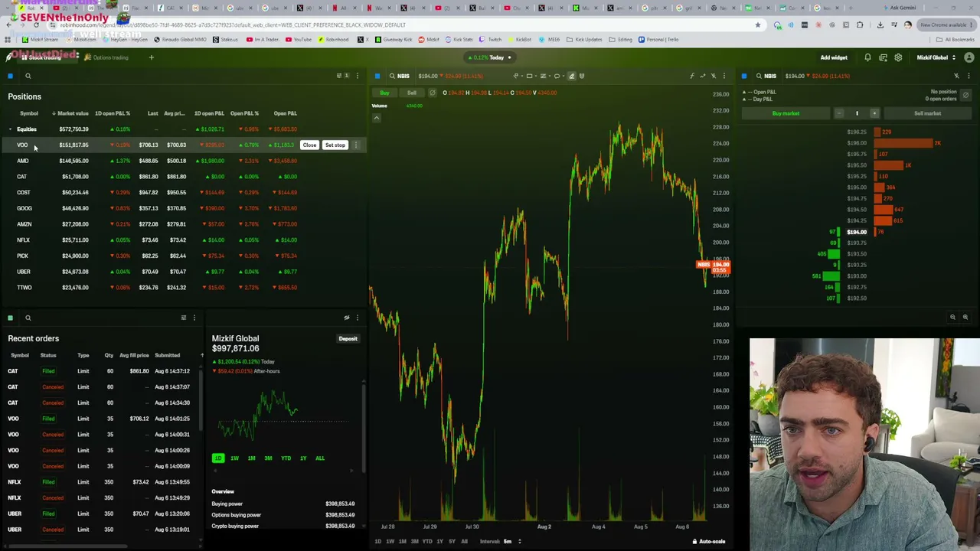
Task: Click the blue link color square in Positions widget
Action: click(x=10, y=76)
